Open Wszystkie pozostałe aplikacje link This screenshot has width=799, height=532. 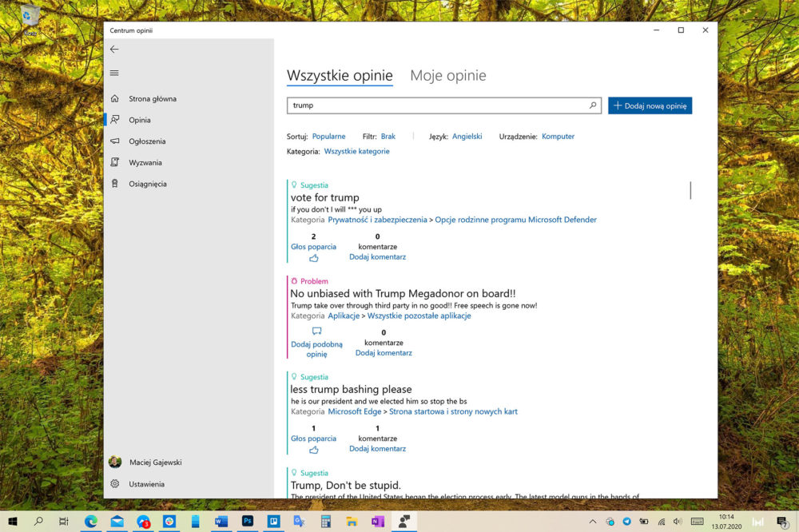click(419, 316)
